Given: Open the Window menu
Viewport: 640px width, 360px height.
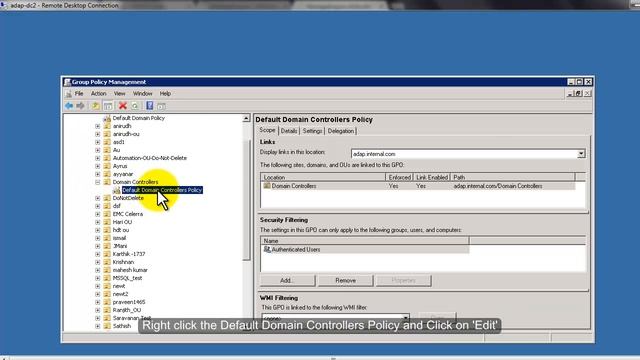Looking at the screenshot, I should click(142, 94).
